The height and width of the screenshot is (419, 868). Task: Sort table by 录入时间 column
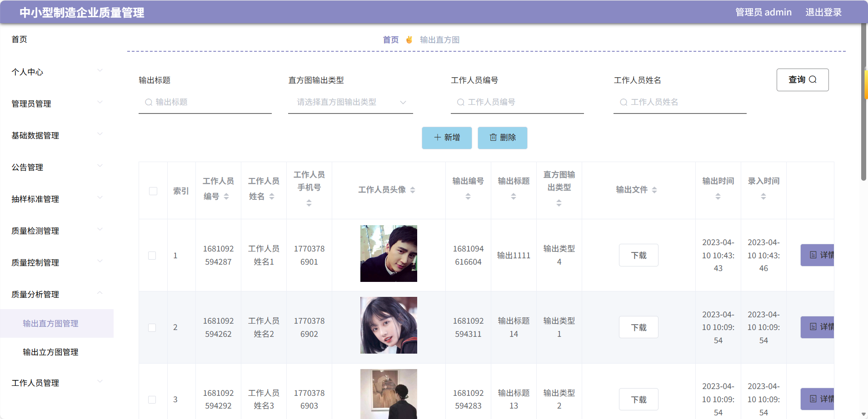[x=763, y=197]
